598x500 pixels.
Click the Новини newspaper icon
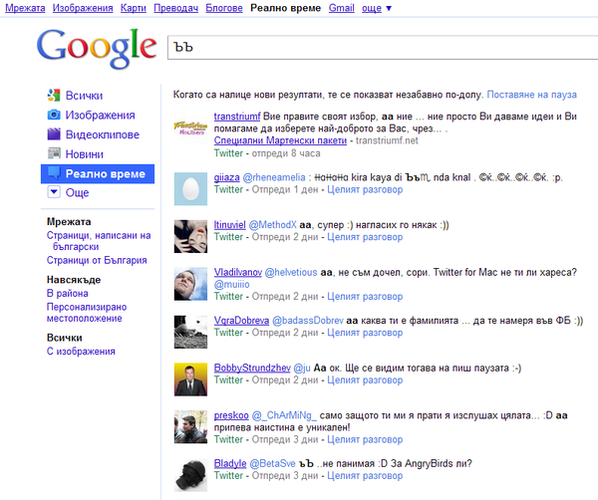pyautogui.click(x=54, y=153)
